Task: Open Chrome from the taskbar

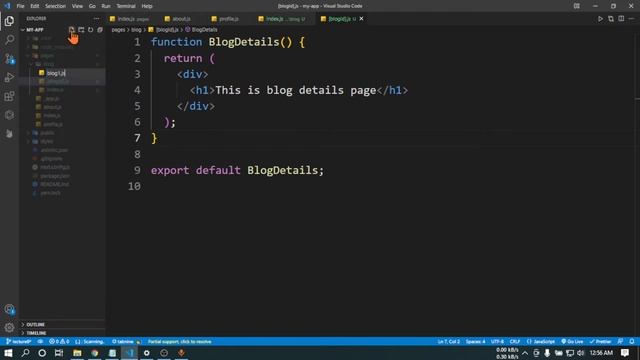Action: pyautogui.click(x=95, y=353)
